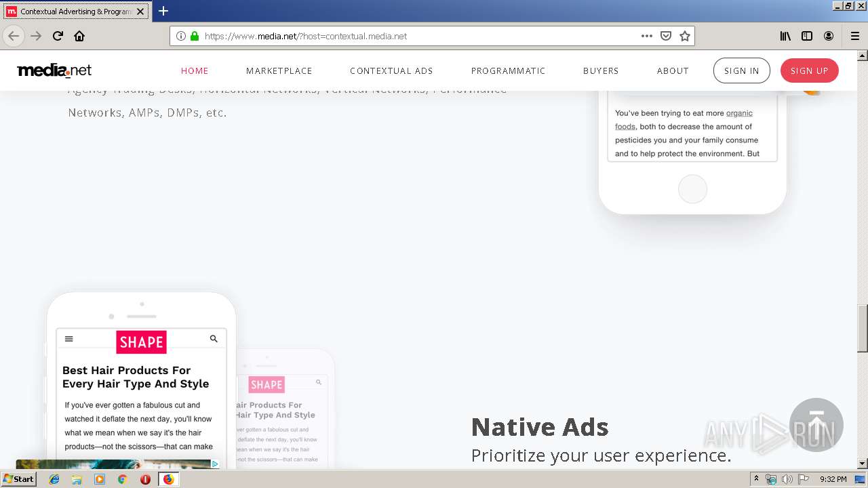This screenshot has width=868, height=488.
Task: Click 'Prioritize your user experience.' text
Action: click(601, 455)
